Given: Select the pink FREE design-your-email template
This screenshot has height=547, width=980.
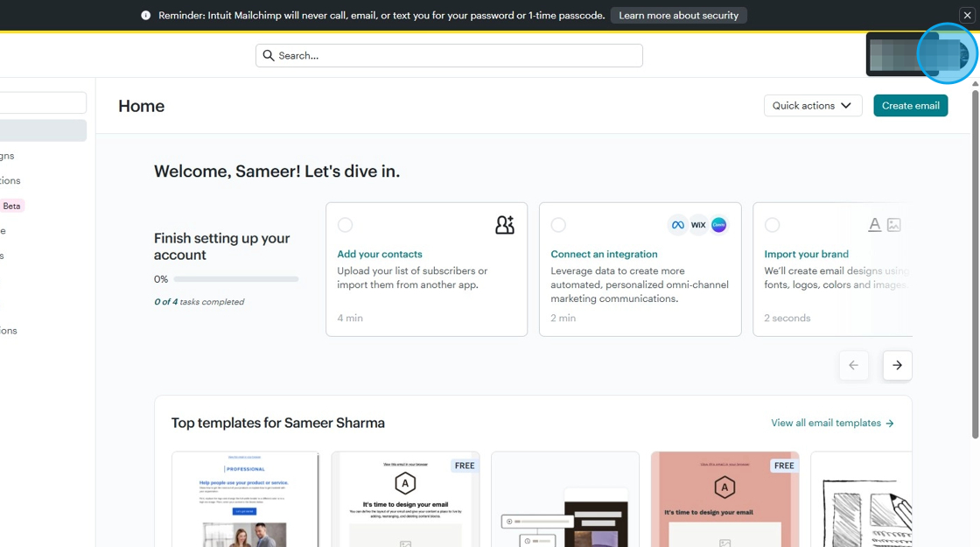Looking at the screenshot, I should tap(725, 500).
